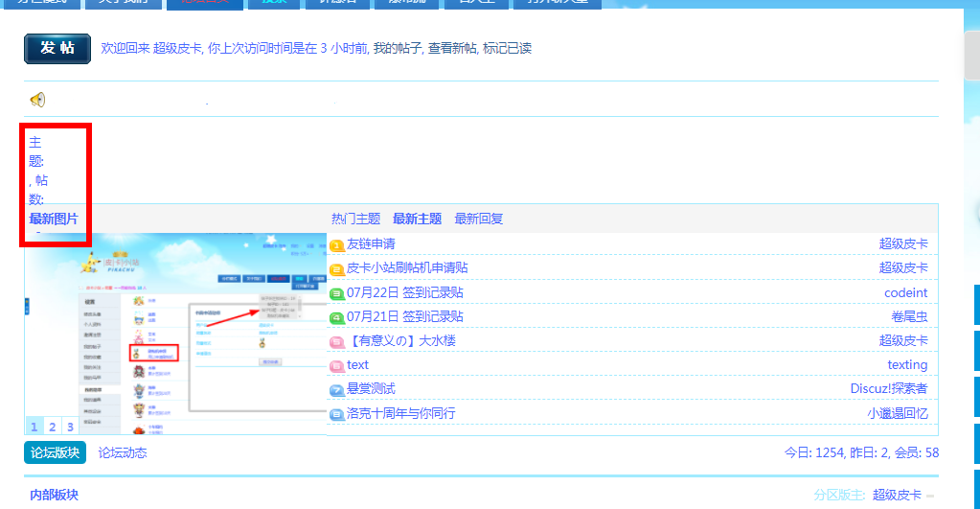
Task: Switch to 最新主题 tab
Action: click(x=417, y=219)
